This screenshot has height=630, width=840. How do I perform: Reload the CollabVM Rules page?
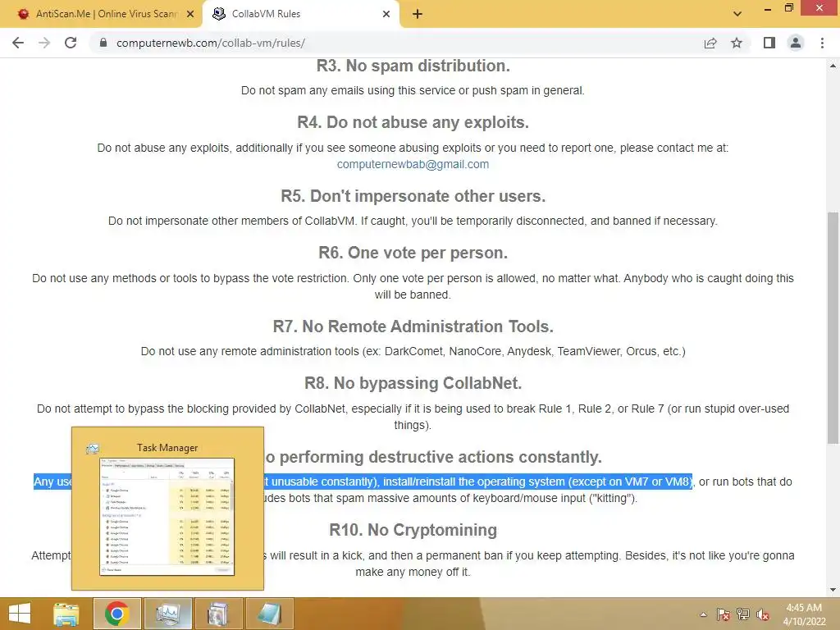[x=71, y=43]
